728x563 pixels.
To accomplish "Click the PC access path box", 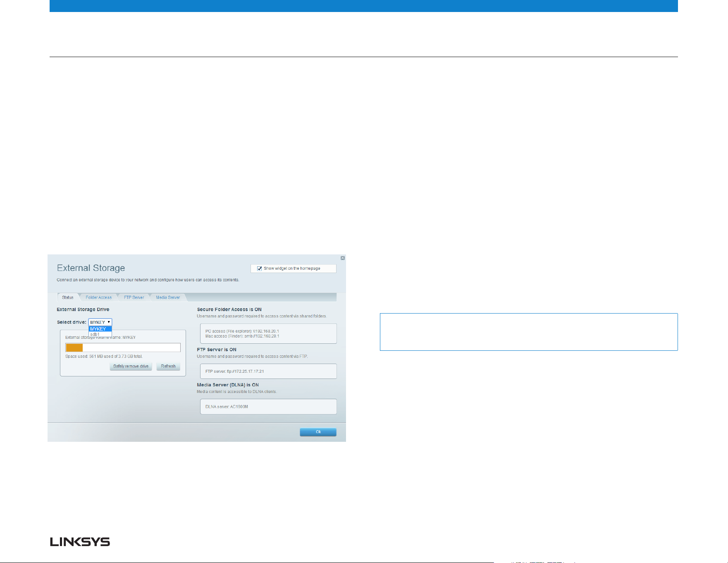I will tap(268, 333).
